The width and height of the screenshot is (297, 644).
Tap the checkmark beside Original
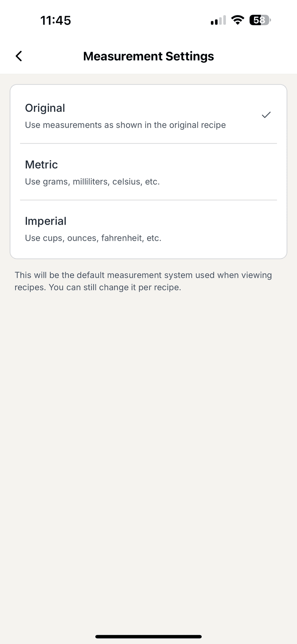point(266,115)
